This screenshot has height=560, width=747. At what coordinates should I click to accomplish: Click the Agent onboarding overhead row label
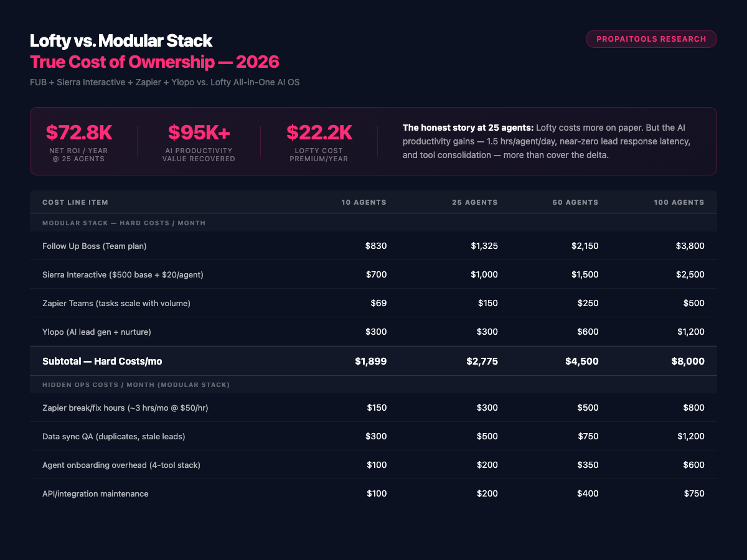click(121, 465)
